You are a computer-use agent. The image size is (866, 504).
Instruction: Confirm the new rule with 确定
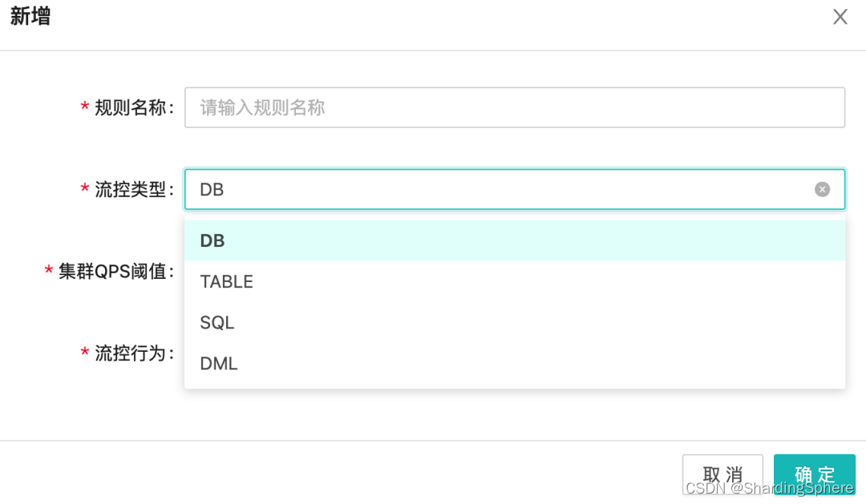point(815,474)
